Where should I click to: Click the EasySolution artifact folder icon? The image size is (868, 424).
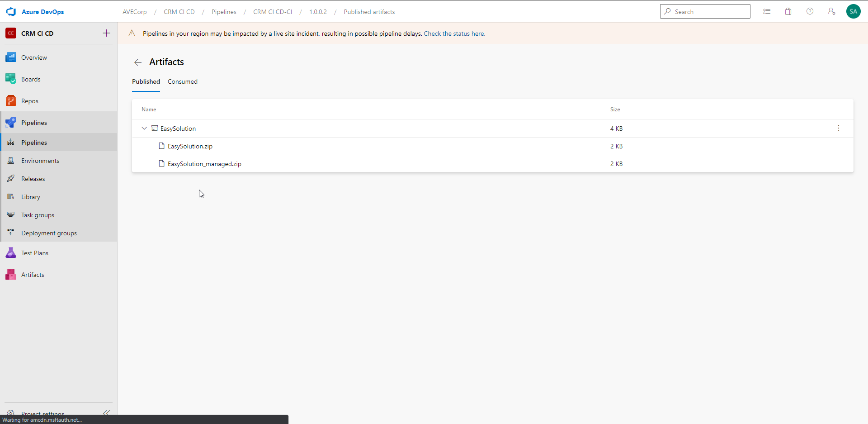pyautogui.click(x=155, y=129)
